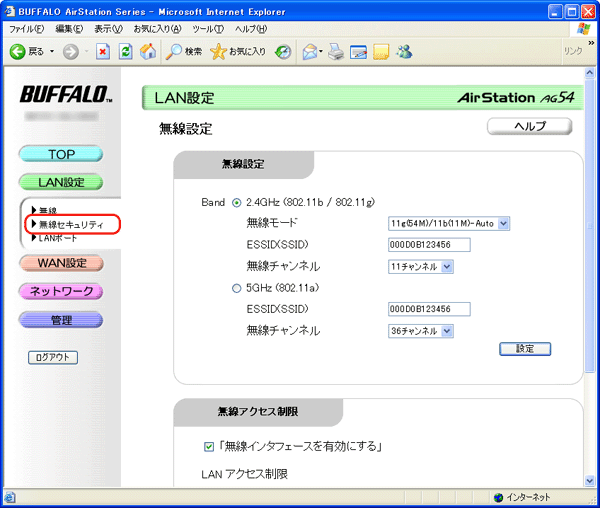Click the TOP navigation button
Image resolution: width=600 pixels, height=508 pixels.
(x=61, y=154)
